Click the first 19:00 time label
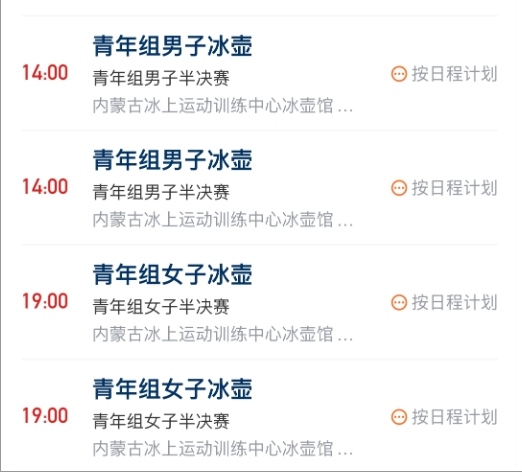The height and width of the screenshot is (472, 522). 45,301
